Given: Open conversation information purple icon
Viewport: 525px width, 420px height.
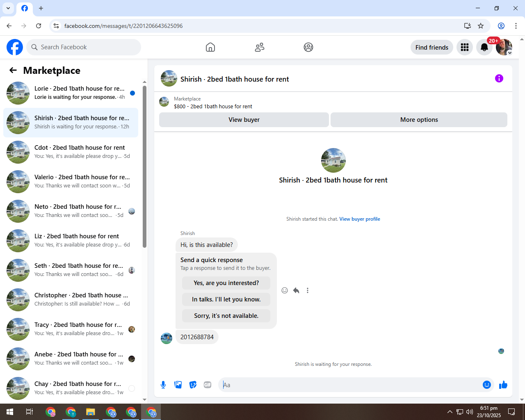Looking at the screenshot, I should pos(499,78).
